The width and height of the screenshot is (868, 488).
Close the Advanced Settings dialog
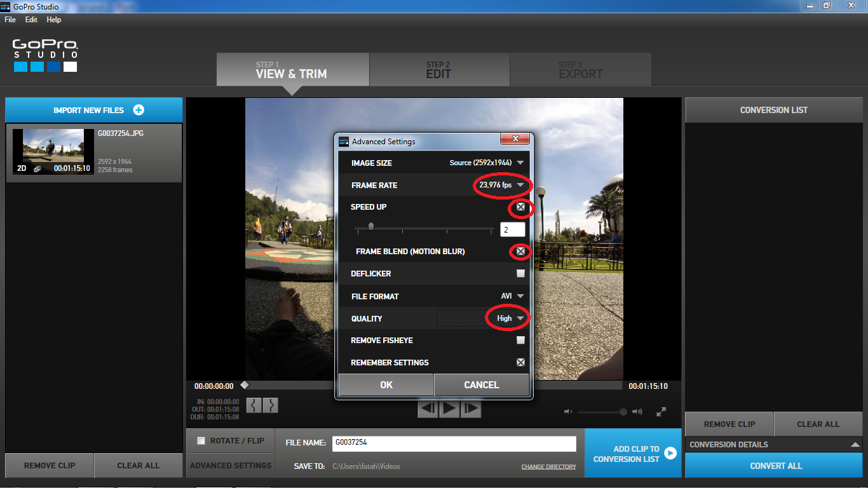pos(515,139)
